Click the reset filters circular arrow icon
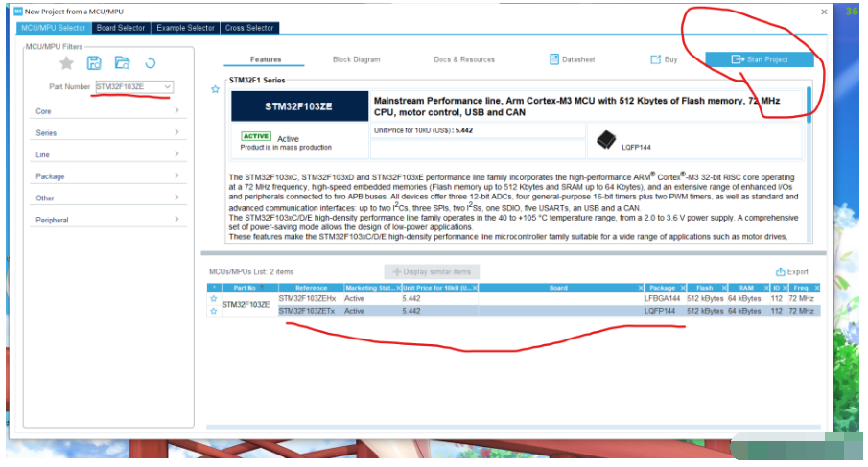This screenshot has height=467, width=868. point(150,63)
